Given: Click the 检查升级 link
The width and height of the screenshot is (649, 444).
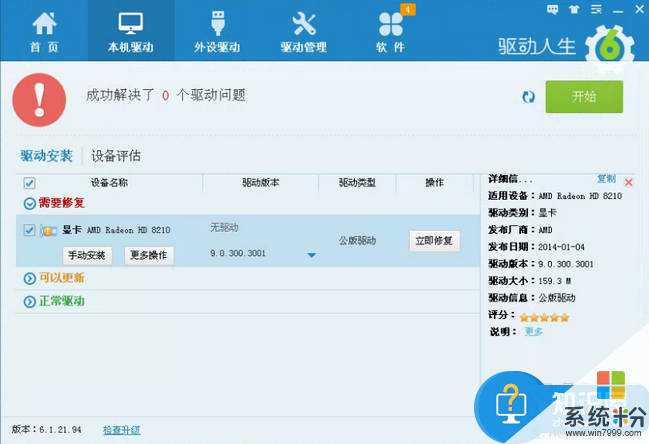Looking at the screenshot, I should pyautogui.click(x=122, y=430).
